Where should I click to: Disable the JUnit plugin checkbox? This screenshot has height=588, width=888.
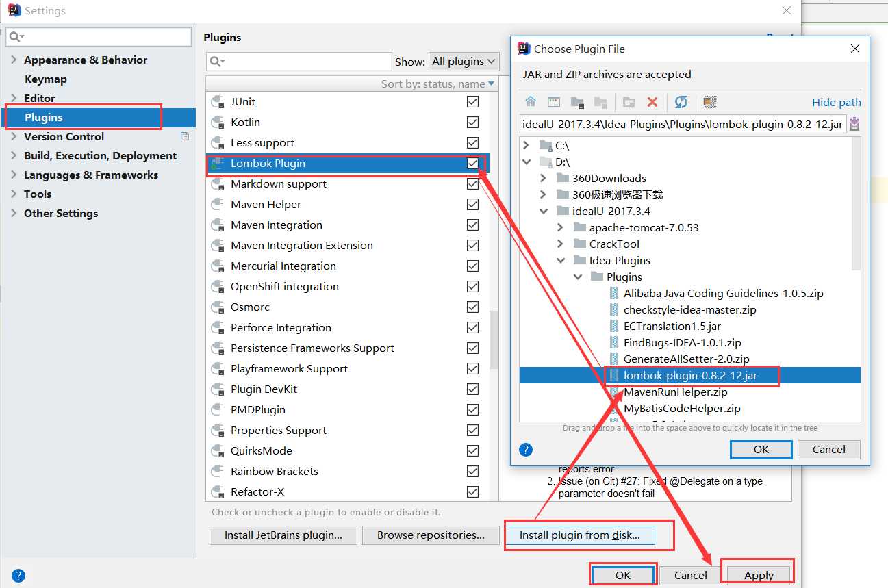tap(472, 101)
